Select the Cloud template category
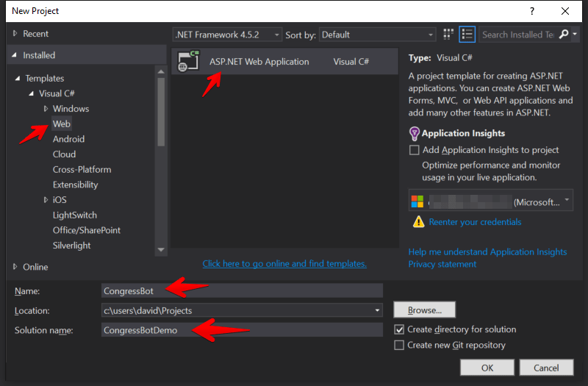 (64, 154)
